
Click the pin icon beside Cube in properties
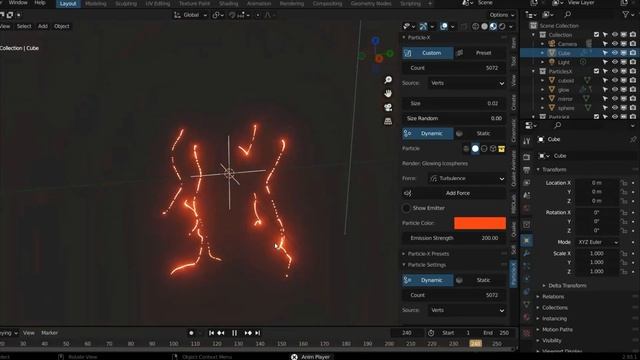[633, 140]
